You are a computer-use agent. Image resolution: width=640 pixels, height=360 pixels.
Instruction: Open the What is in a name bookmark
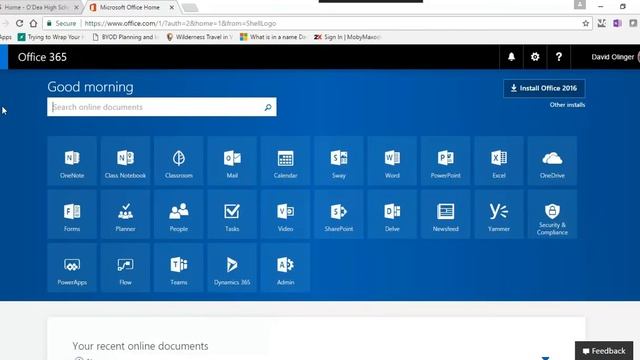(x=273, y=37)
